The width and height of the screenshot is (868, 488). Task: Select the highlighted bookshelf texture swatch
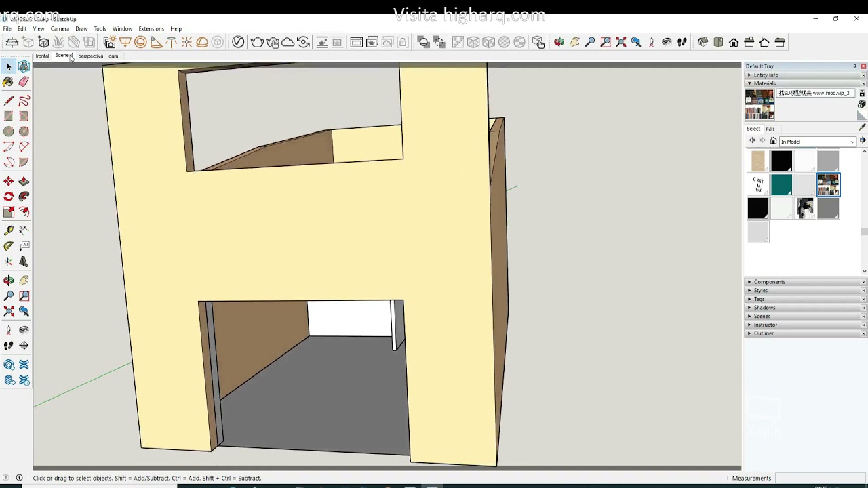click(x=828, y=184)
